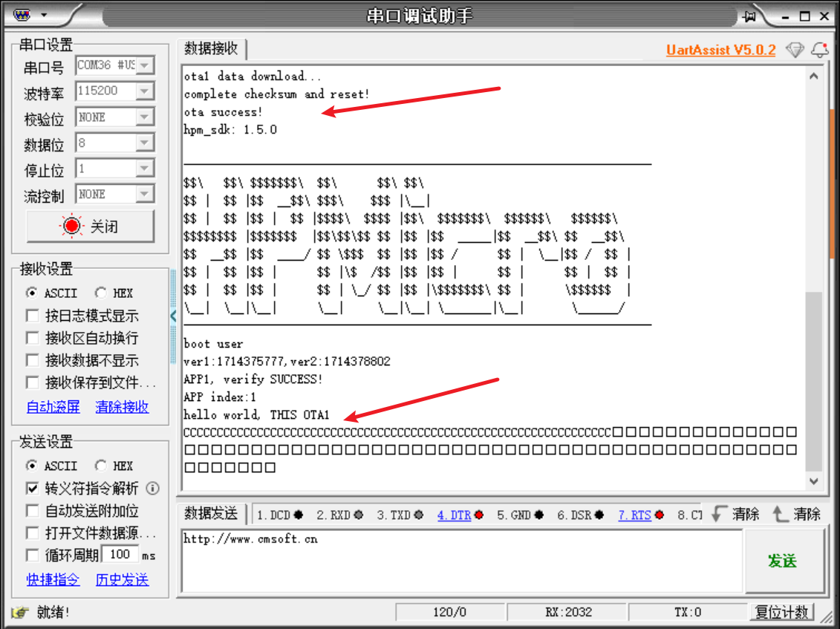Click the receive area scroll up arrow
The width and height of the screenshot is (840, 629).
click(814, 76)
